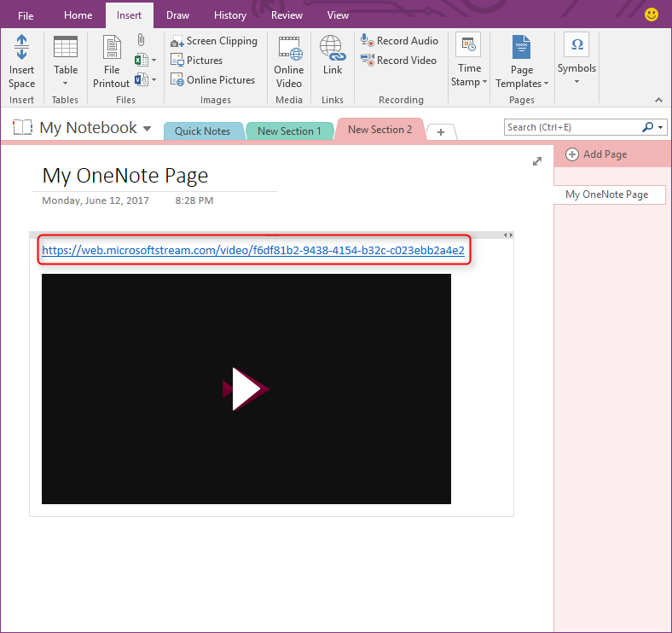The width and height of the screenshot is (672, 633).
Task: Play the embedded Stream video
Action: (246, 389)
